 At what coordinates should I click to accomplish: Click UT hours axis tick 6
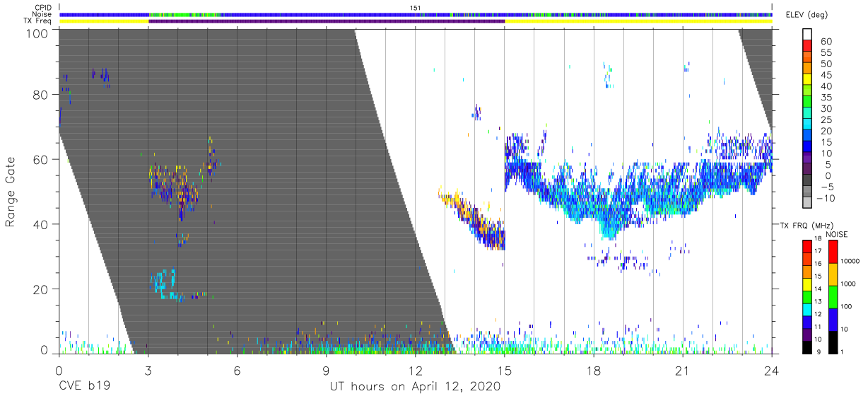coord(237,371)
